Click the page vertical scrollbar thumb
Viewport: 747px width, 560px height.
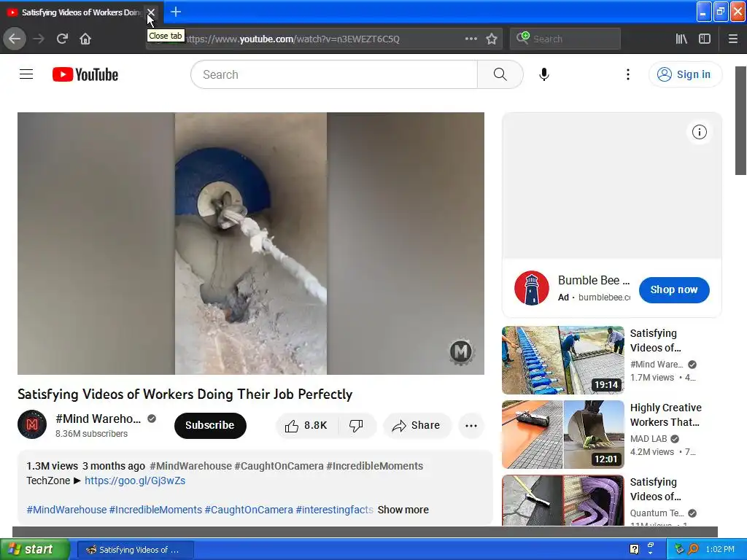click(x=741, y=120)
